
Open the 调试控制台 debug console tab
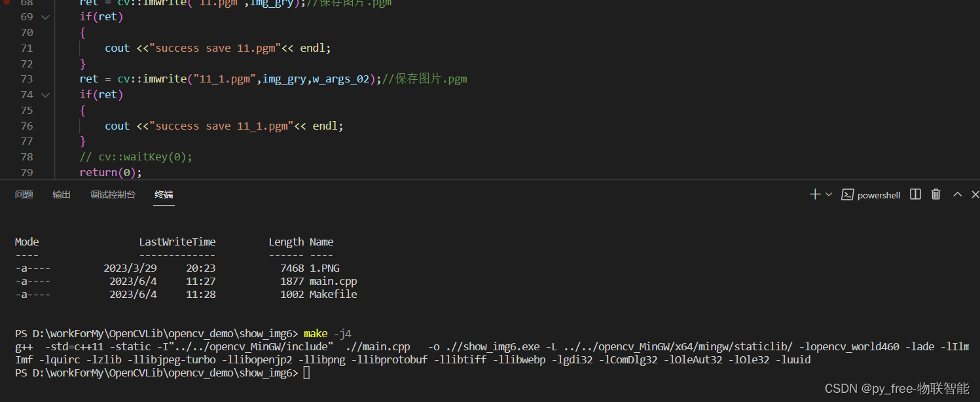[113, 194]
